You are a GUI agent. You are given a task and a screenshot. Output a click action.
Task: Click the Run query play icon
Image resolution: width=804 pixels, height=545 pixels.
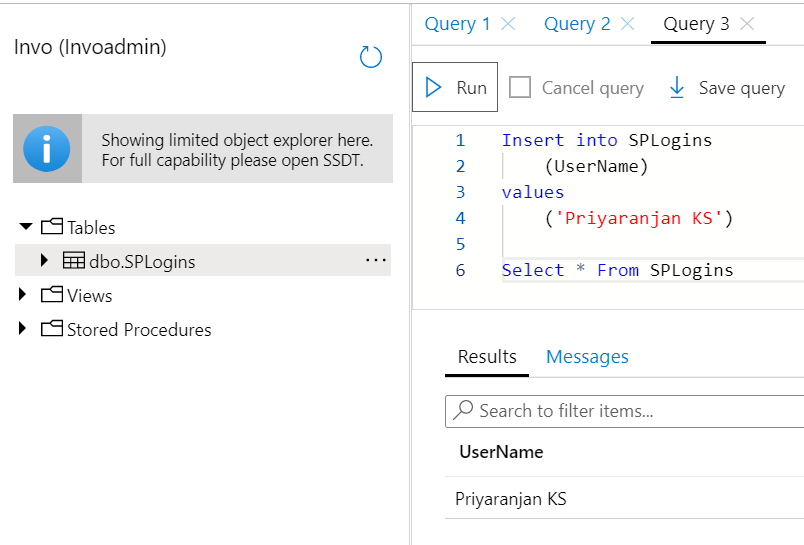coord(434,88)
